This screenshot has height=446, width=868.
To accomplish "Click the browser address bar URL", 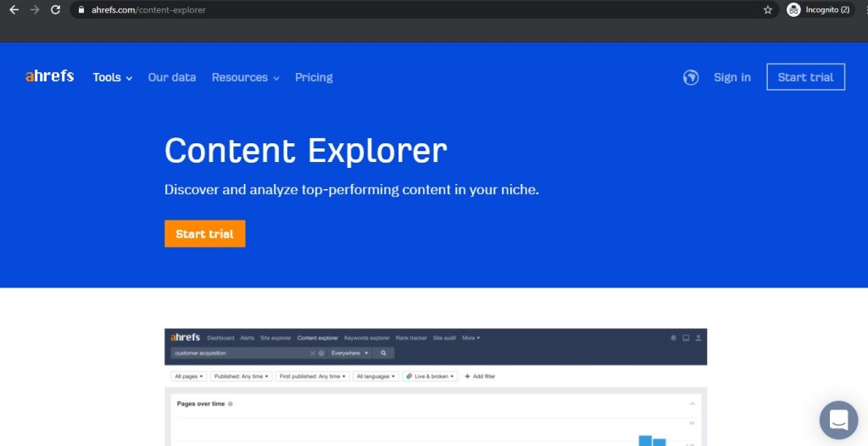I will [x=148, y=10].
